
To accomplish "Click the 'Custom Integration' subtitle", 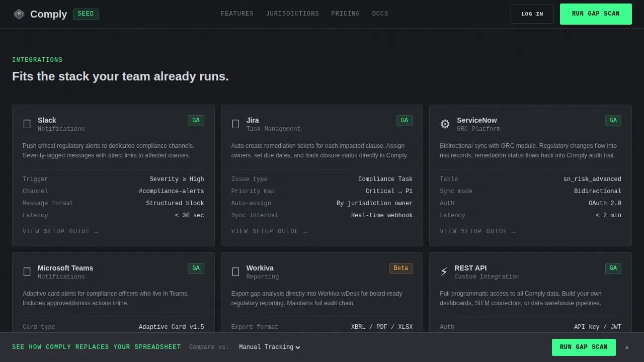I will [487, 277].
